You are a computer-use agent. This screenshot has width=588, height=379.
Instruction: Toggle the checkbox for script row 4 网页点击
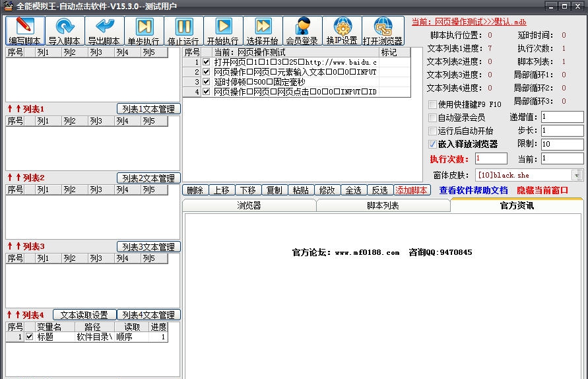207,91
